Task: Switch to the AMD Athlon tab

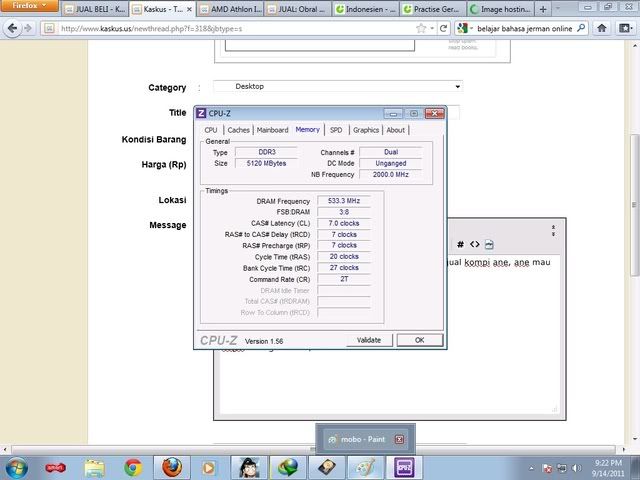Action: coord(231,9)
